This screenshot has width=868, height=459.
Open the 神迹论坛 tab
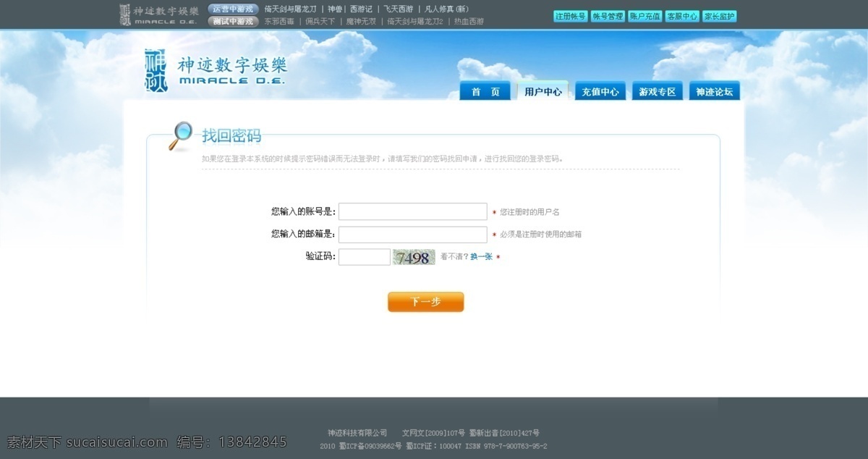[x=715, y=91]
